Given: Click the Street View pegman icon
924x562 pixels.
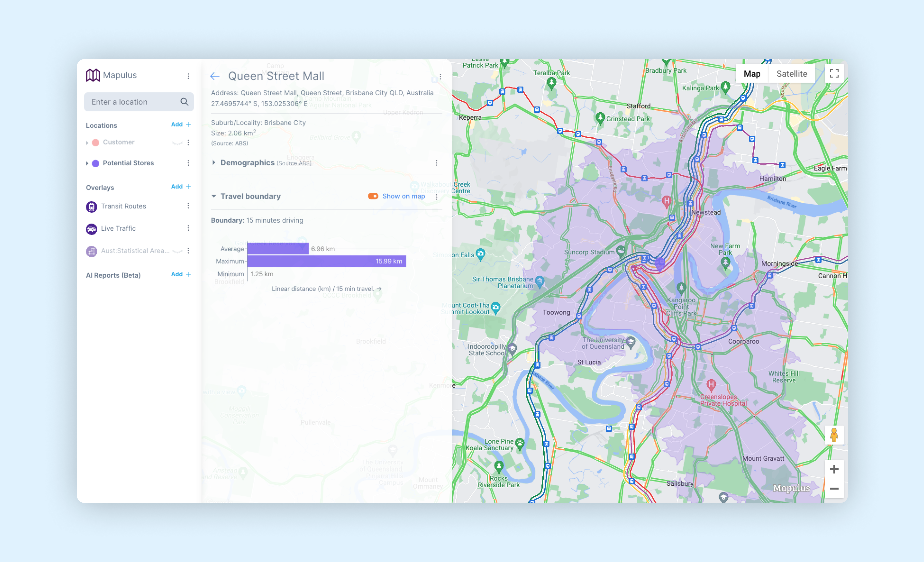Looking at the screenshot, I should pos(834,435).
